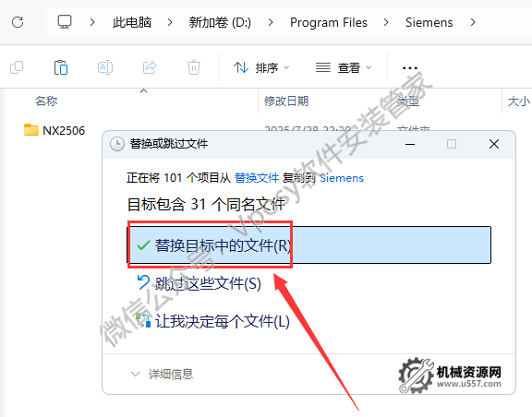Choose 替换目标中的文件(R)
The width and height of the screenshot is (532, 417).
308,245
